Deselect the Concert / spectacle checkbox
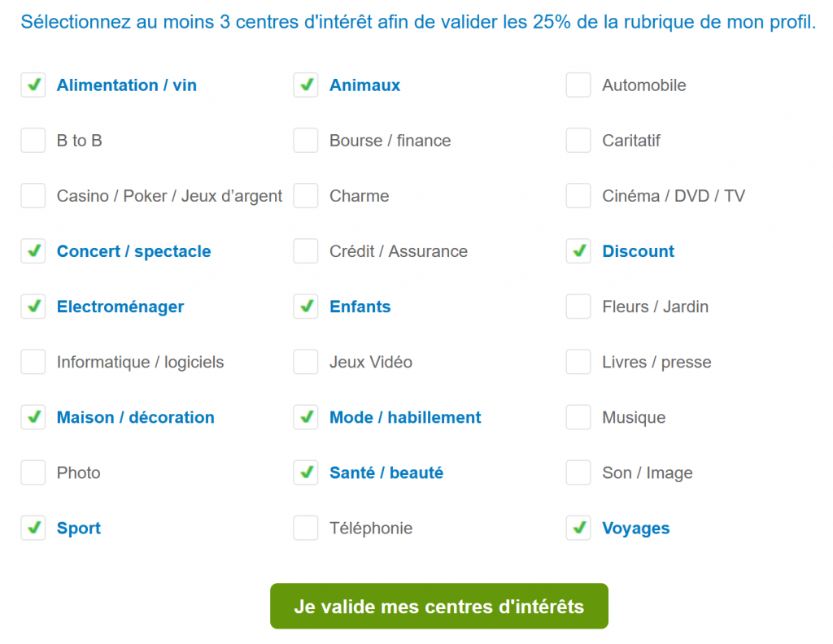Viewport: 833px width, 644px height. [x=33, y=251]
